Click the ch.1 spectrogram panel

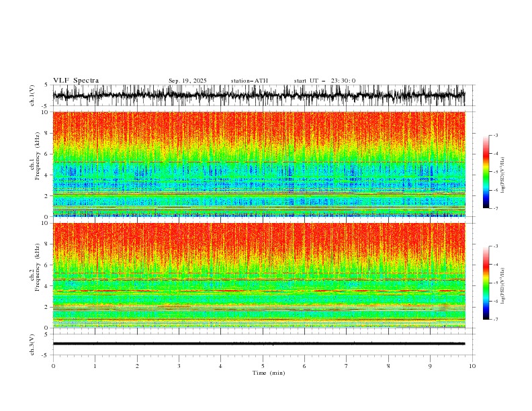pyautogui.click(x=259, y=164)
